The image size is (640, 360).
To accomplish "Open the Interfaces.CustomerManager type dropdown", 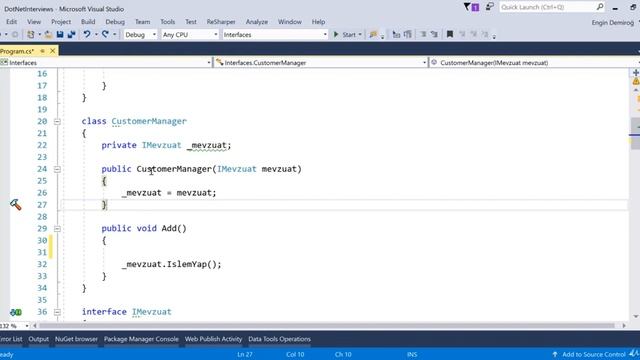I will (x=321, y=62).
